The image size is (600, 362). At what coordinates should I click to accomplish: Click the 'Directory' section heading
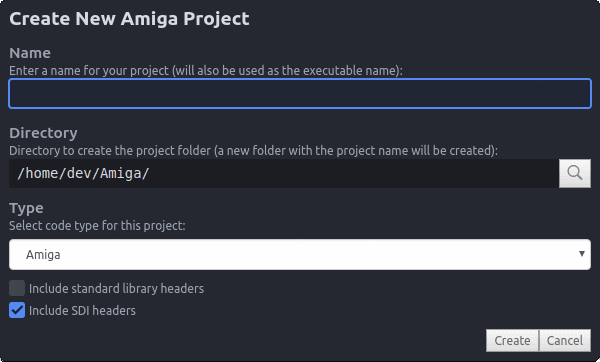(x=43, y=133)
